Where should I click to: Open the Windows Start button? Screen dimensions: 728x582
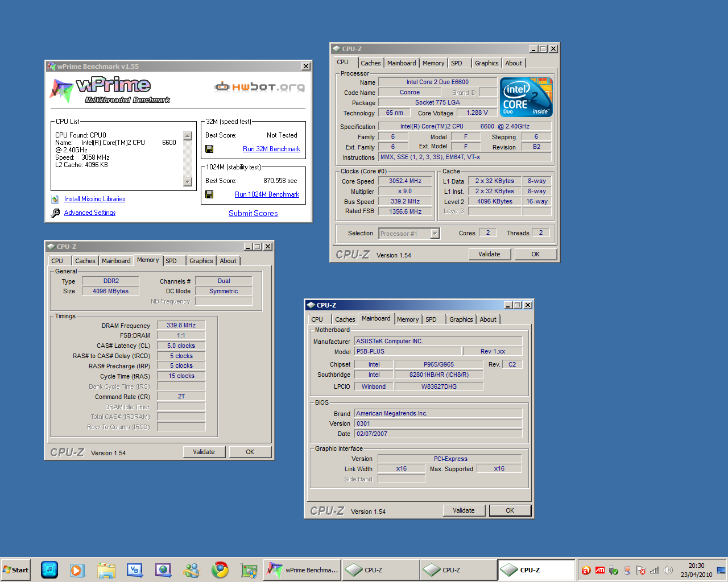point(16,570)
